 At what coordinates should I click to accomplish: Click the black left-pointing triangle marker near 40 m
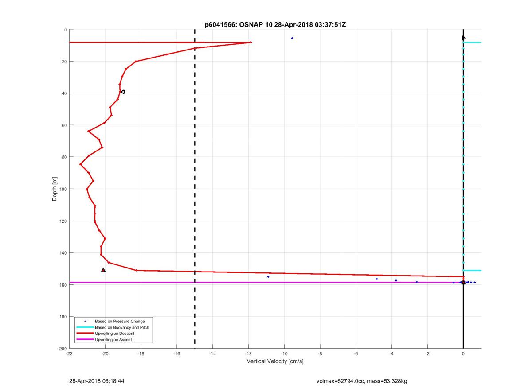(x=122, y=92)
